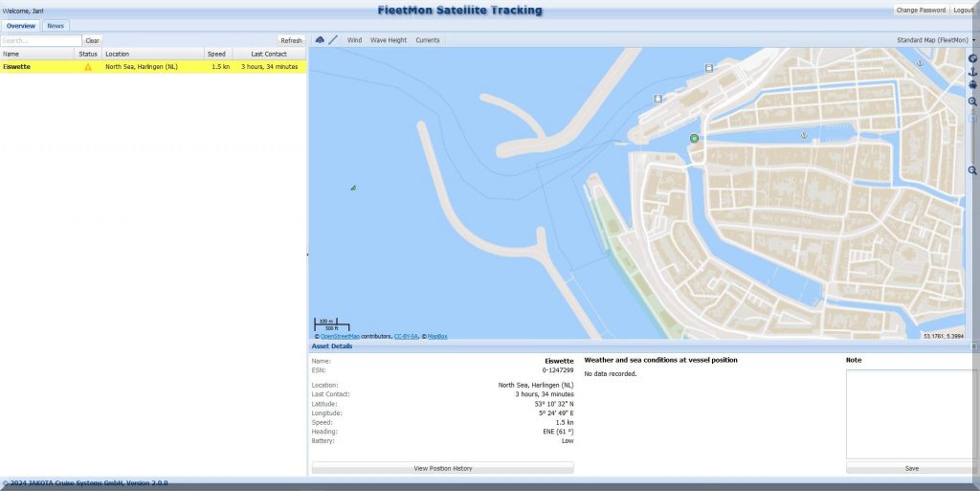Zoom in using the magnifier plus icon
Screen dimensions: 980x491
point(972,101)
